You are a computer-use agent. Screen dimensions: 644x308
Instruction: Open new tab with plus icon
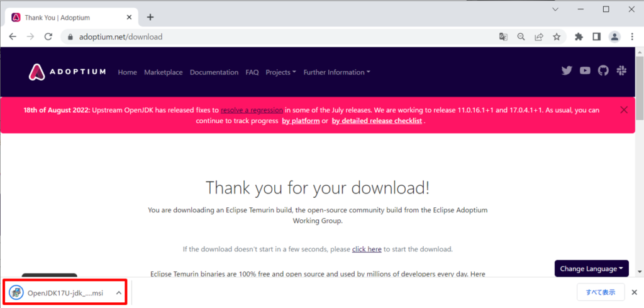tap(150, 17)
